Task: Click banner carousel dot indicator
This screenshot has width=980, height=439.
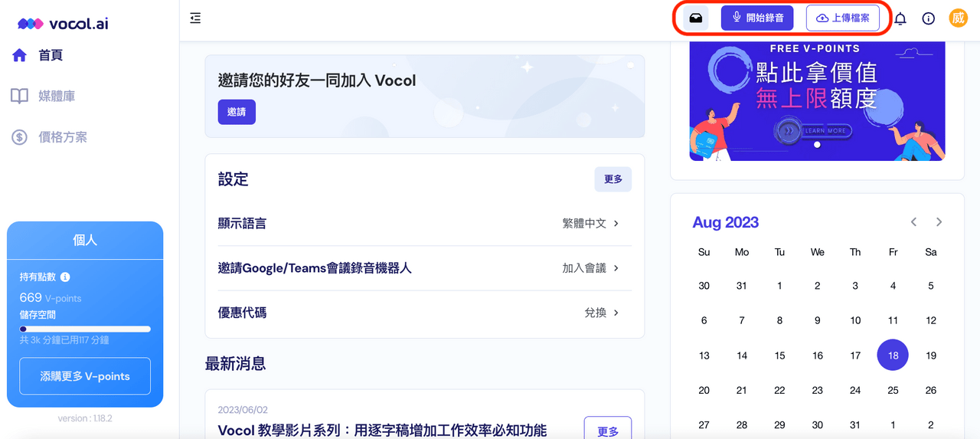Action: (x=817, y=144)
